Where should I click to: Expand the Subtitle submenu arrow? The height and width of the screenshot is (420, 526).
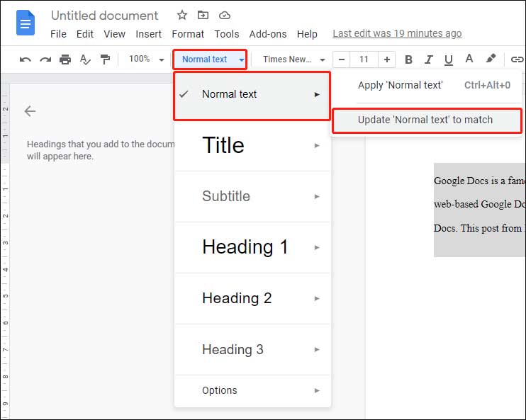click(317, 196)
